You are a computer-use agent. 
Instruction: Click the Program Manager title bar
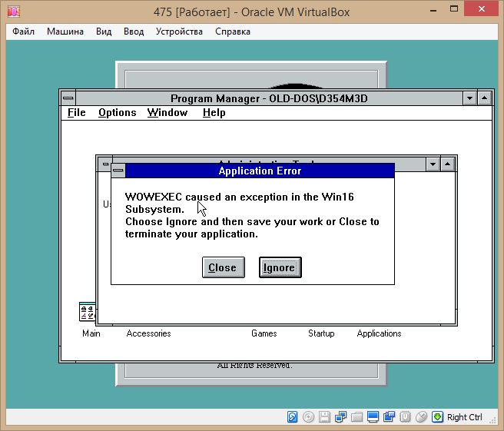[269, 98]
